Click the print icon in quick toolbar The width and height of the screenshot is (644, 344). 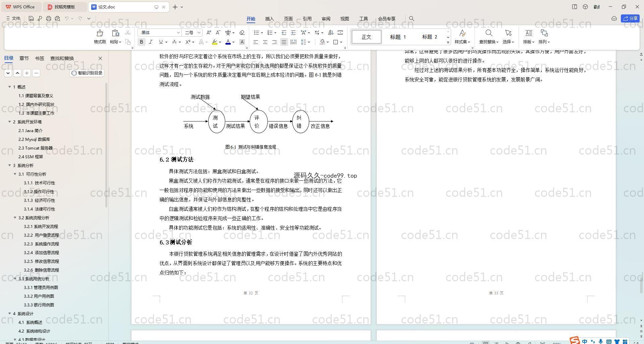[49, 18]
